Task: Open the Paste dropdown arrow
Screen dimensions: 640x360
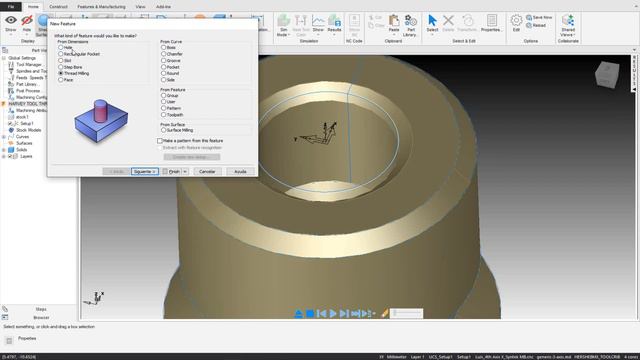Action: point(394,35)
